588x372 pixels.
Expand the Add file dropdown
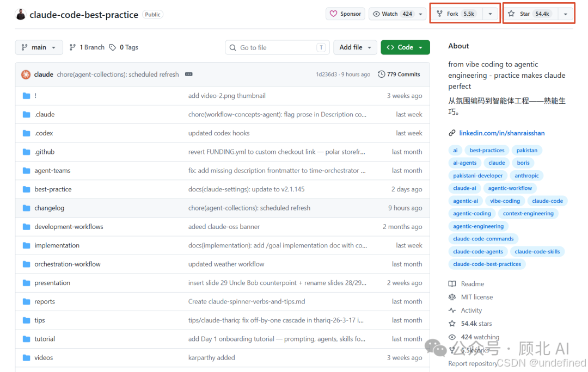(355, 47)
